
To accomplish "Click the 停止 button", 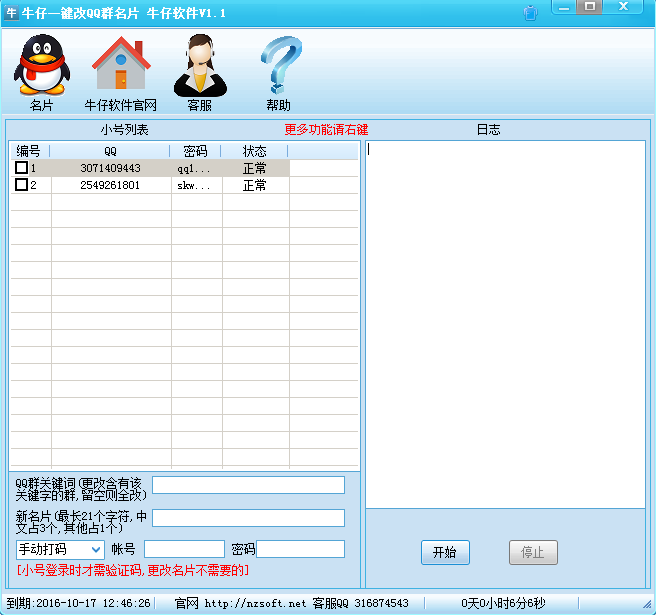I will 533,552.
